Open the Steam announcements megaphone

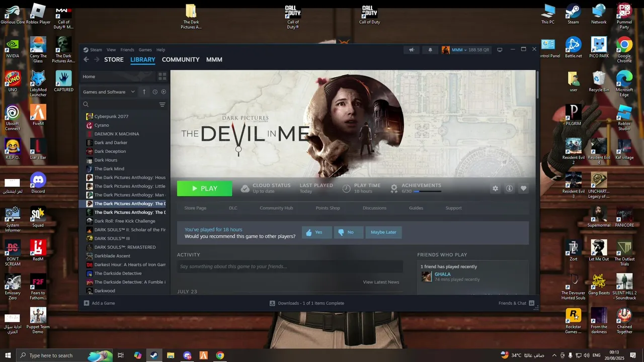tap(412, 50)
